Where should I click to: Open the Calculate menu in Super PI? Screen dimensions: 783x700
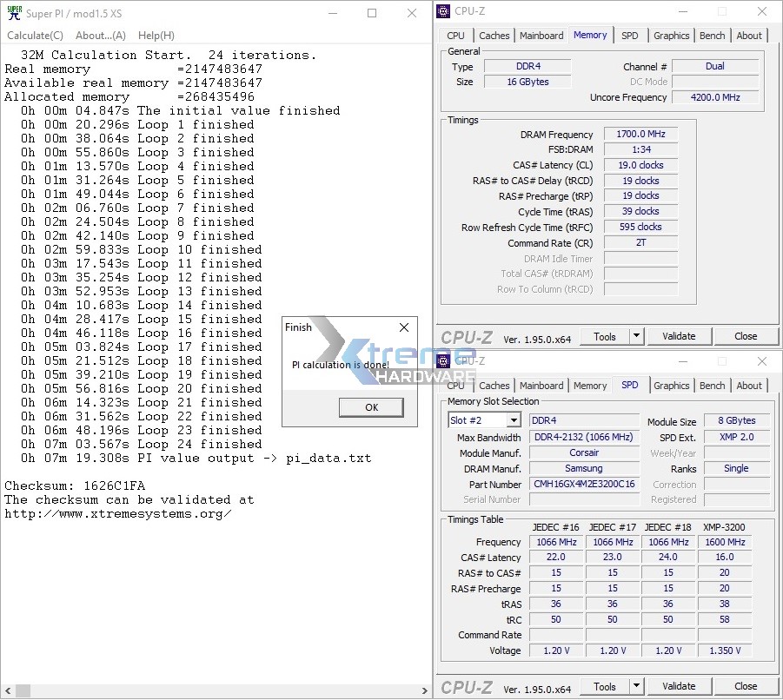tap(34, 35)
